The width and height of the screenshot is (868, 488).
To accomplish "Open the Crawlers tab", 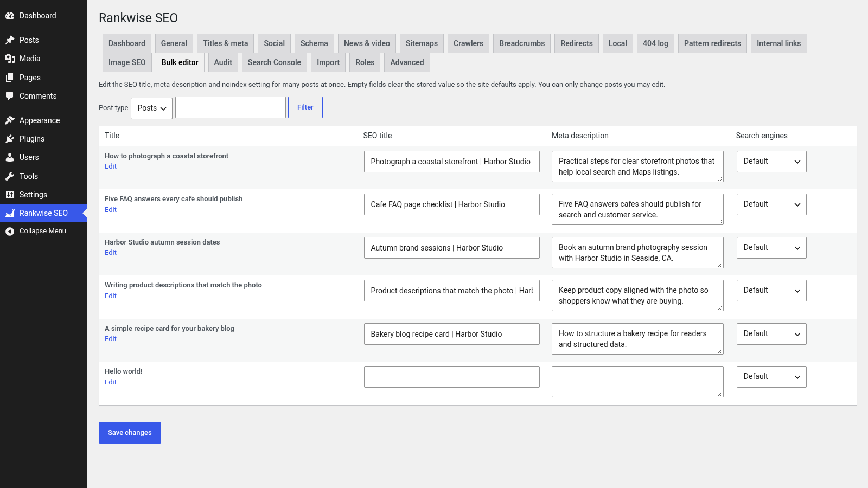I will [x=468, y=43].
